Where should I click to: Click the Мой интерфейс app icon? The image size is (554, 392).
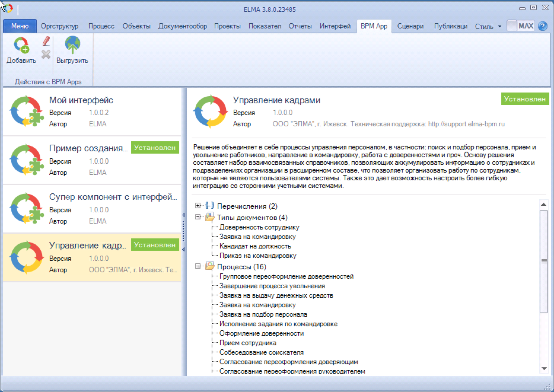27,111
